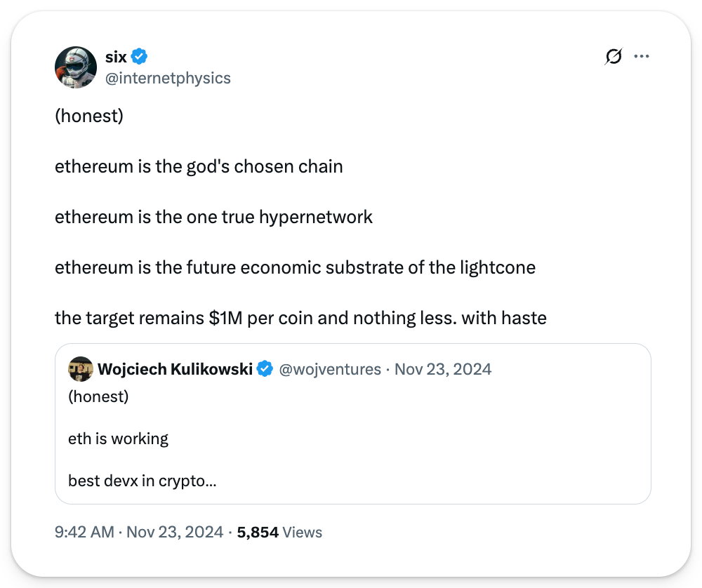702x588 pixels.
Task: Click the quoted tweet's Nov 23, 2024 date
Action: pyautogui.click(x=442, y=369)
